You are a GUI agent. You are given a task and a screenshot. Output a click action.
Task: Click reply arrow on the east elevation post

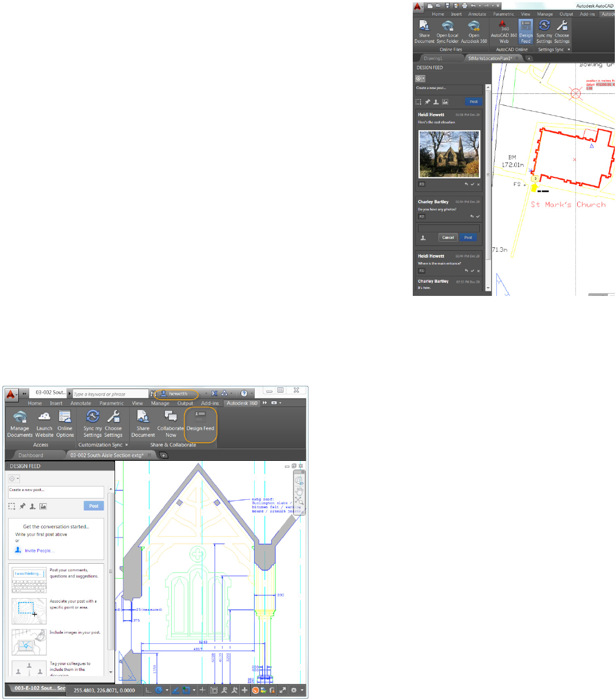click(x=466, y=184)
